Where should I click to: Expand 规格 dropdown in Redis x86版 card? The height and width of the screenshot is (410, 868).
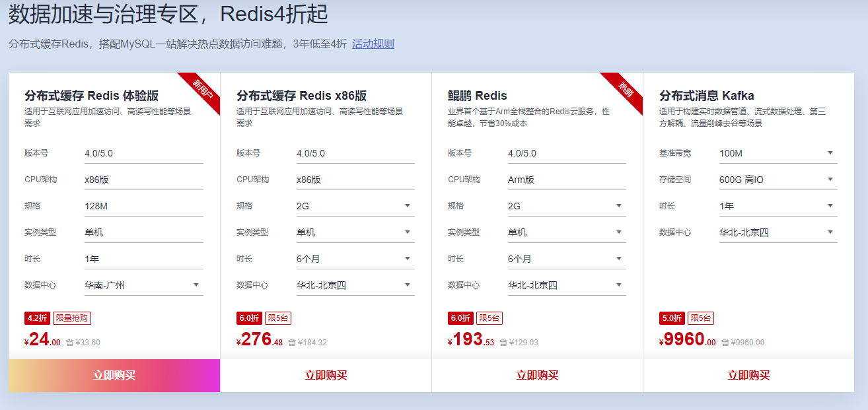tap(355, 206)
